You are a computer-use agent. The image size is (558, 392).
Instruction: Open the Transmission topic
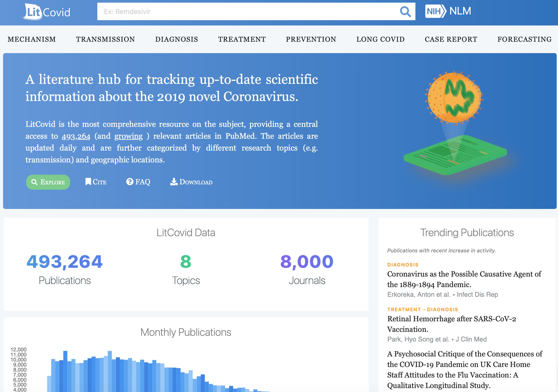click(x=105, y=39)
